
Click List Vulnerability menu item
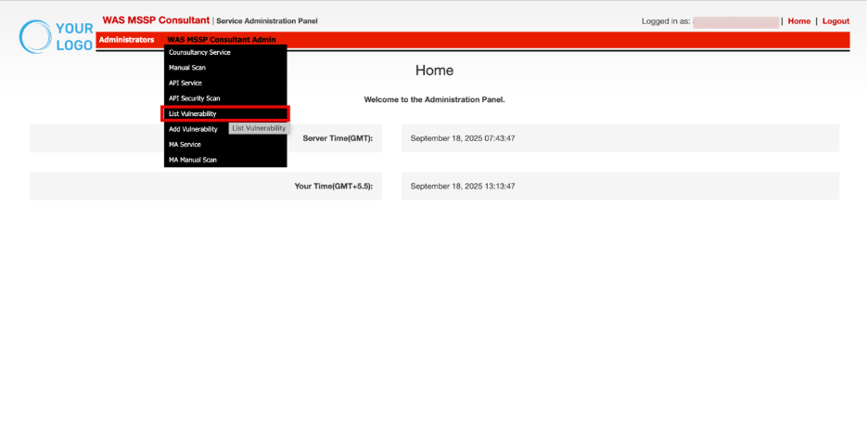tap(225, 113)
